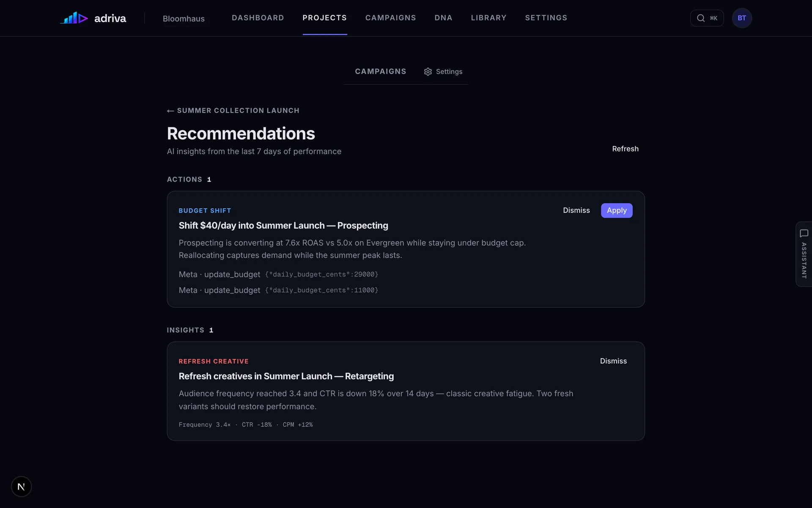Click the adriva logo icon
This screenshot has width=812, height=508.
coord(74,18)
